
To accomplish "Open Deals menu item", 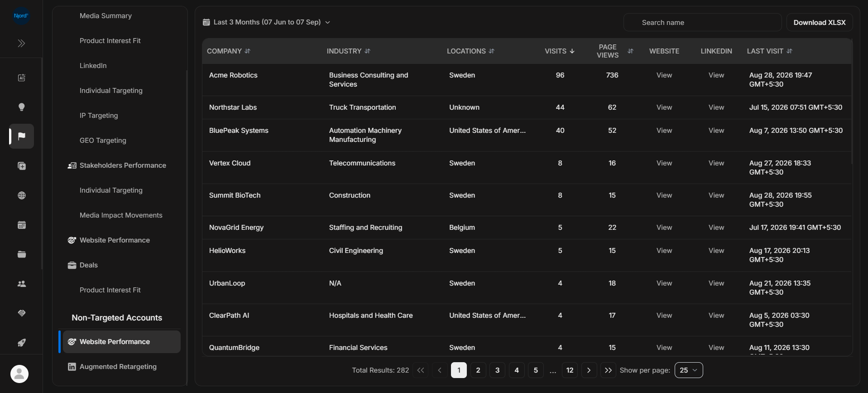I will [89, 265].
